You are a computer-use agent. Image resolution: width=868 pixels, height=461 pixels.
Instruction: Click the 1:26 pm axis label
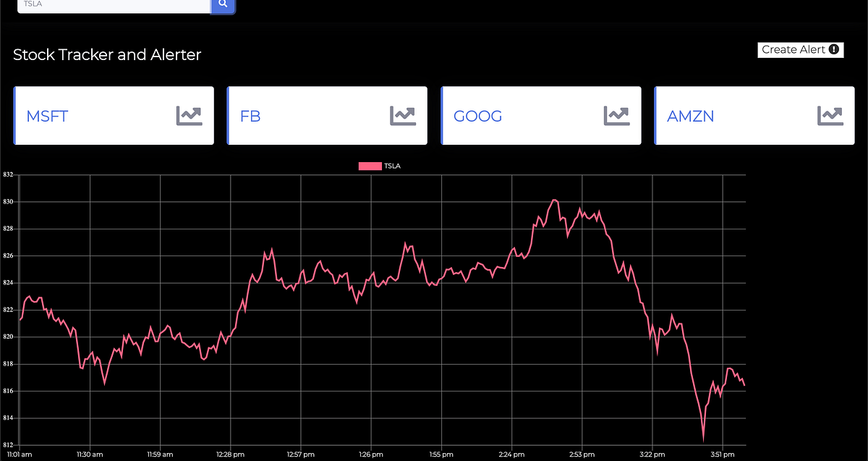point(370,455)
